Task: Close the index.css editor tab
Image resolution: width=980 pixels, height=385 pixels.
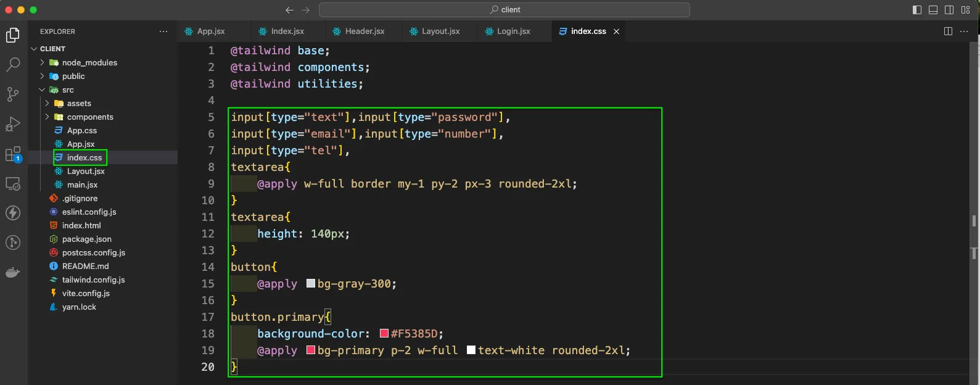Action: (616, 31)
